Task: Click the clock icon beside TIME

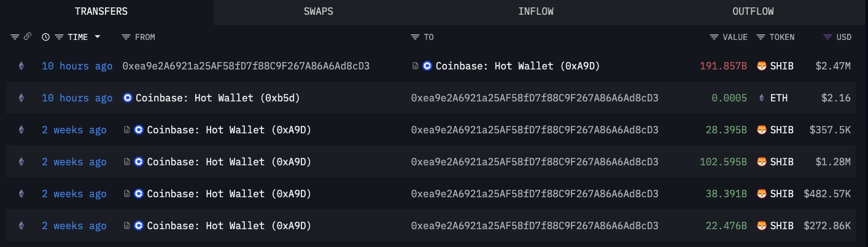Action: click(45, 37)
